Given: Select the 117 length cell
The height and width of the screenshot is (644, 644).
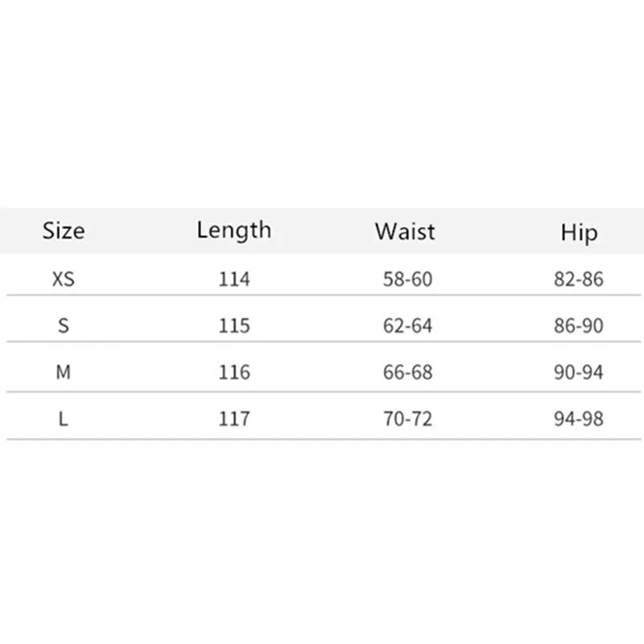Looking at the screenshot, I should tap(233, 419).
